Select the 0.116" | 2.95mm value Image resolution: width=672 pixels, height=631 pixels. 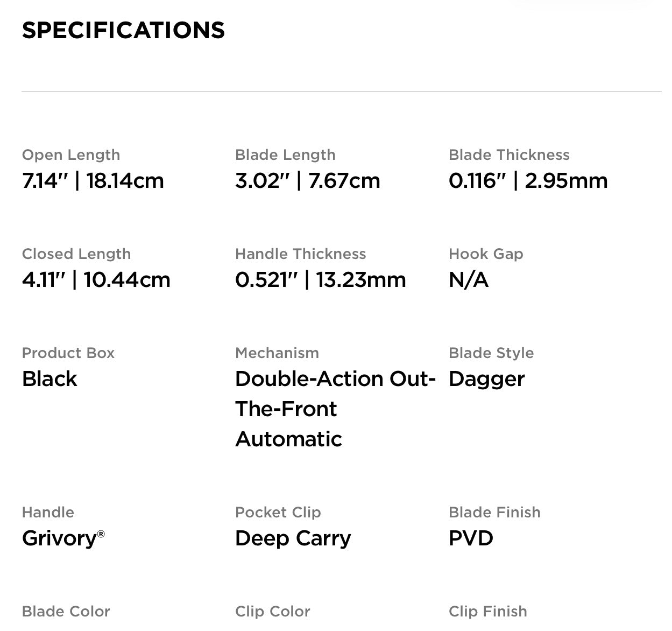pos(528,181)
